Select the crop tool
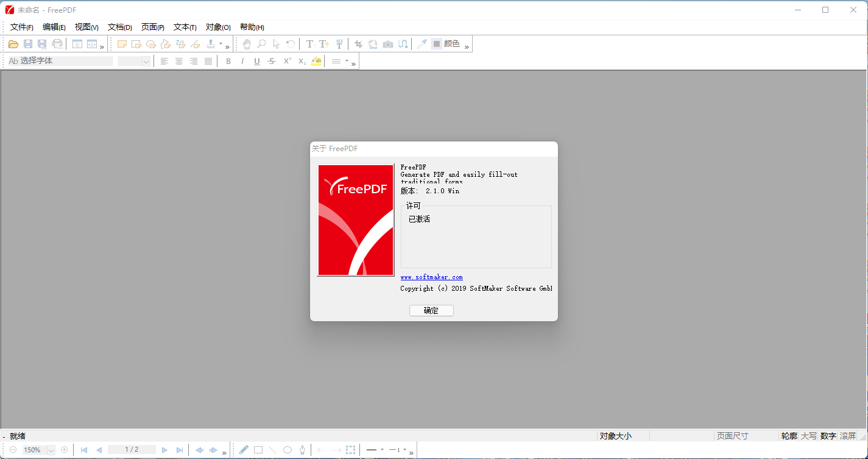Screen dimensions: 868x459 click(358, 44)
